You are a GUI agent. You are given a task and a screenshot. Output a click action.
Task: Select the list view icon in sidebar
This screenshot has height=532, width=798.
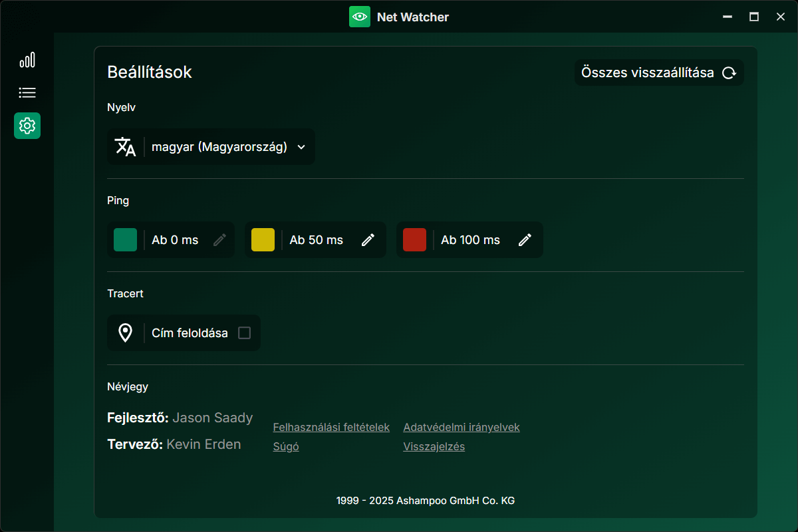point(27,92)
